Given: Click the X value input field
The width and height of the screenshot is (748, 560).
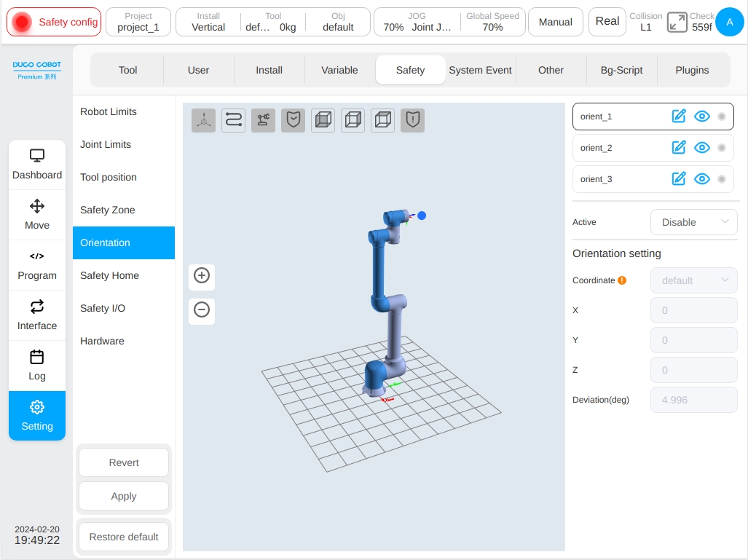Looking at the screenshot, I should coord(694,310).
